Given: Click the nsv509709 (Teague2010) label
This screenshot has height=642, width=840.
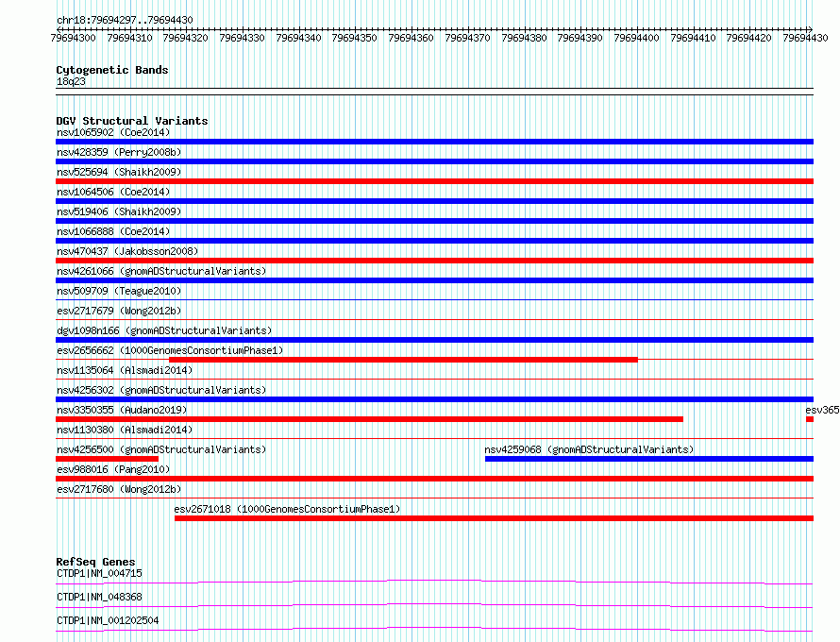Looking at the screenshot, I should pyautogui.click(x=119, y=291).
